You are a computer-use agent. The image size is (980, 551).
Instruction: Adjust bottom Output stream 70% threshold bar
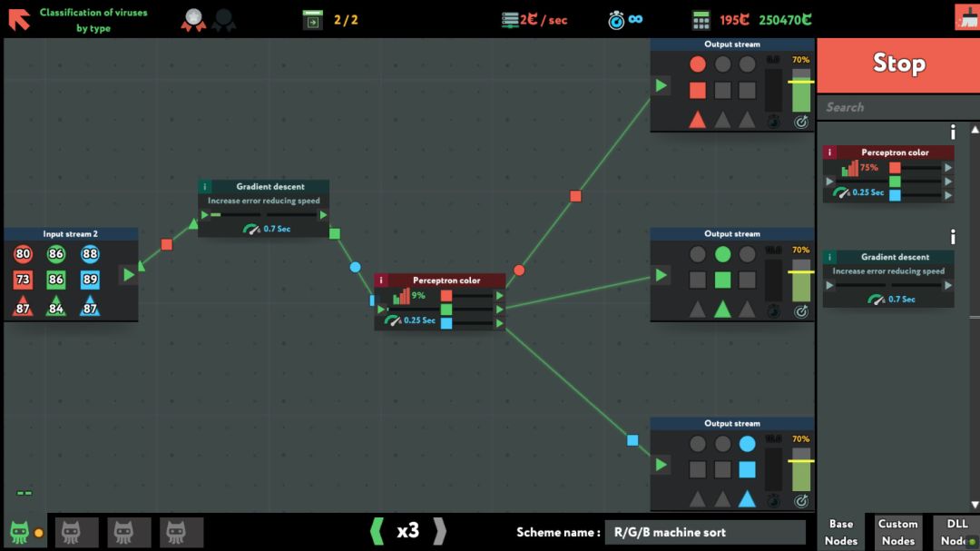click(800, 469)
